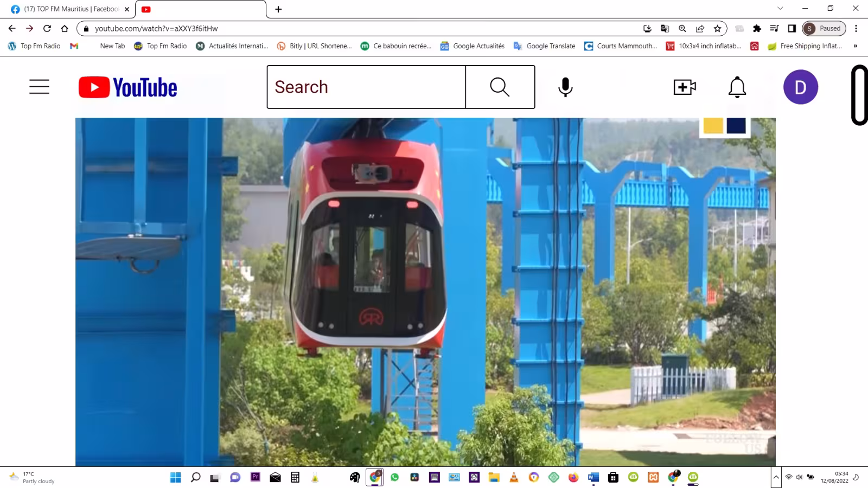Open the zoom magnifier in the address bar
The height and width of the screenshot is (488, 868).
coord(682,28)
